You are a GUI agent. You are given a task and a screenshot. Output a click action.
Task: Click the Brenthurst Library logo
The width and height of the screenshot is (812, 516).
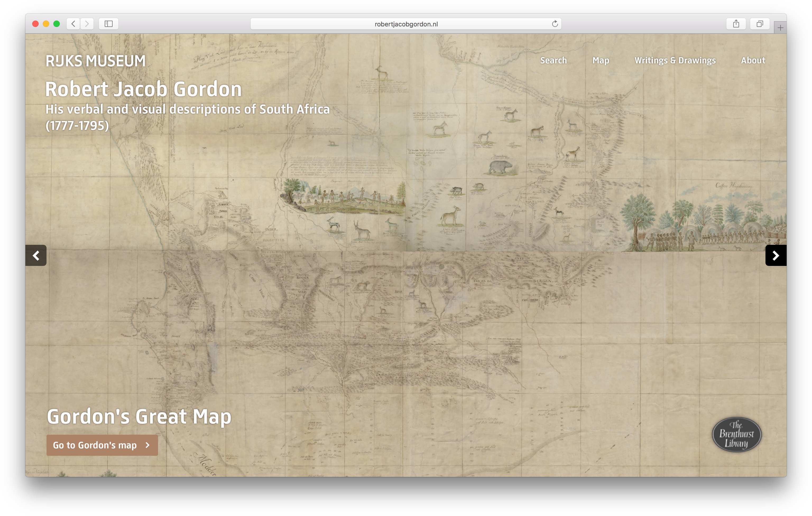736,434
